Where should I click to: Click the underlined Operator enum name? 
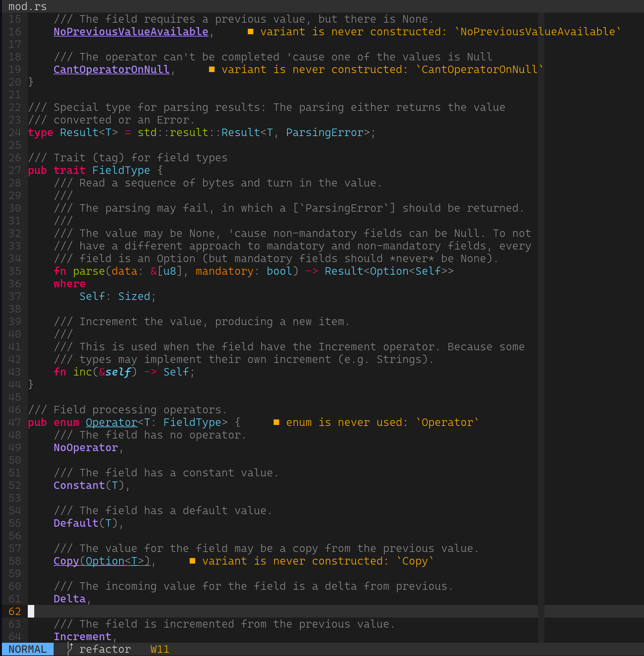click(x=112, y=422)
